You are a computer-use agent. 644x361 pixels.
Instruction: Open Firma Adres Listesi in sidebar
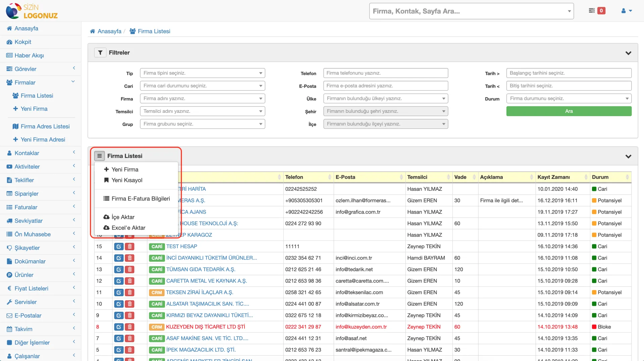(41, 126)
